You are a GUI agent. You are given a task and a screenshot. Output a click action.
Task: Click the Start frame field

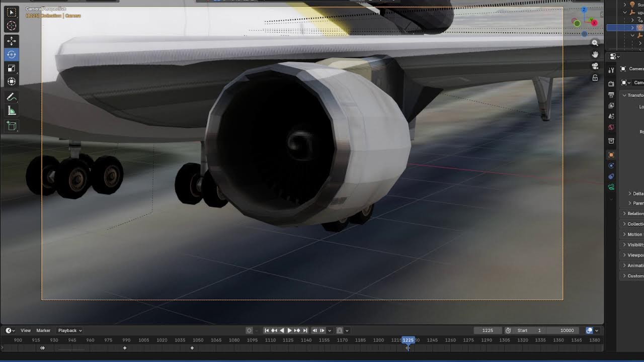click(x=529, y=330)
